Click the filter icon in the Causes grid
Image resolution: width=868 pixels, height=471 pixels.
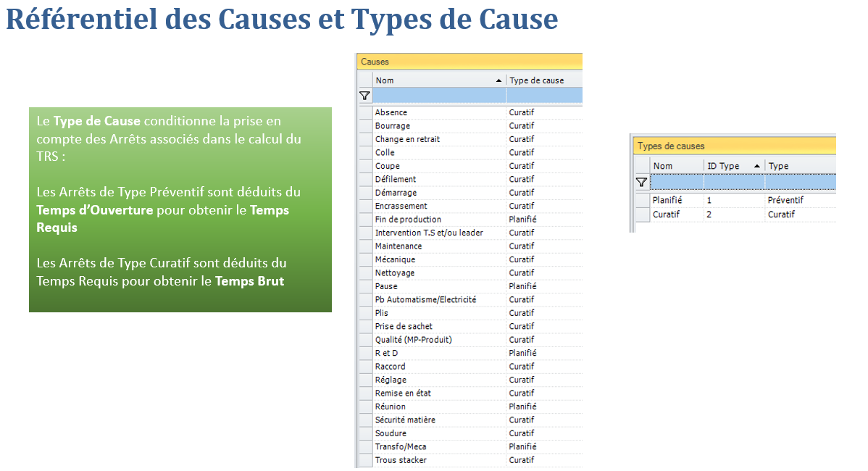click(x=365, y=96)
